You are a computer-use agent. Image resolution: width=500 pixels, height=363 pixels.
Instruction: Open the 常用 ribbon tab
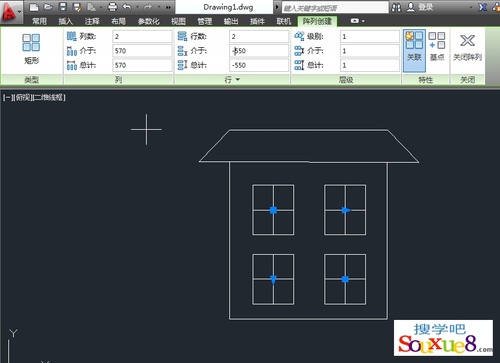[x=39, y=21]
